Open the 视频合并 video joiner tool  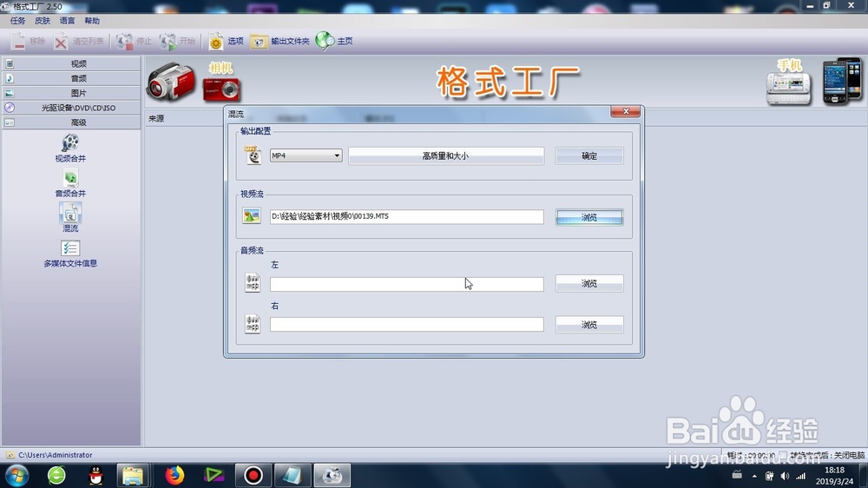pyautogui.click(x=70, y=148)
